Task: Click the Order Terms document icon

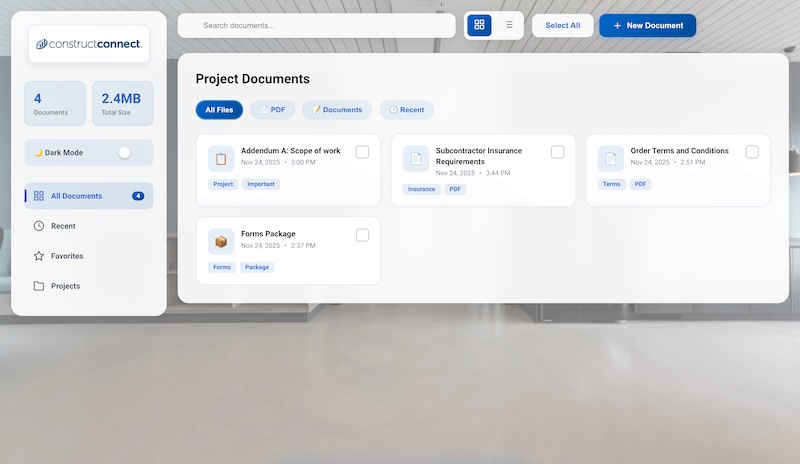Action: pyautogui.click(x=611, y=159)
